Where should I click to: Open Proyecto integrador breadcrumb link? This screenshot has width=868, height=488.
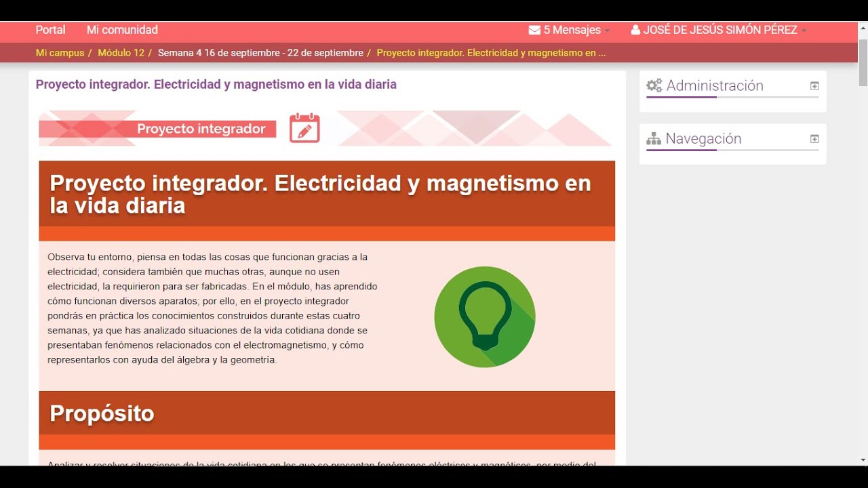(491, 53)
